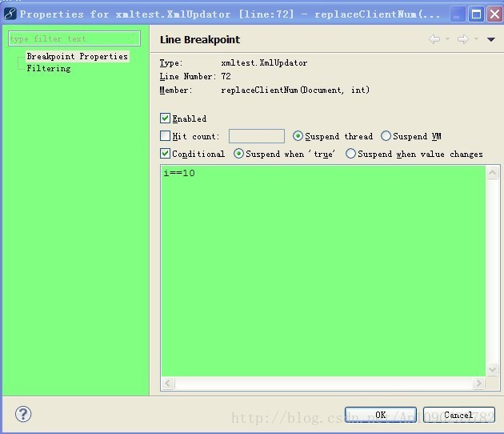
Task: Toggle the Enabled checkbox
Action: click(x=165, y=118)
